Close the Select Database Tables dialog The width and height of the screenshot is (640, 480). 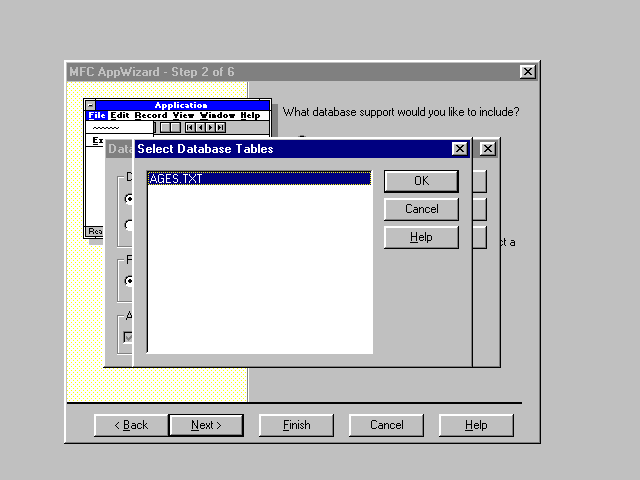pos(459,149)
